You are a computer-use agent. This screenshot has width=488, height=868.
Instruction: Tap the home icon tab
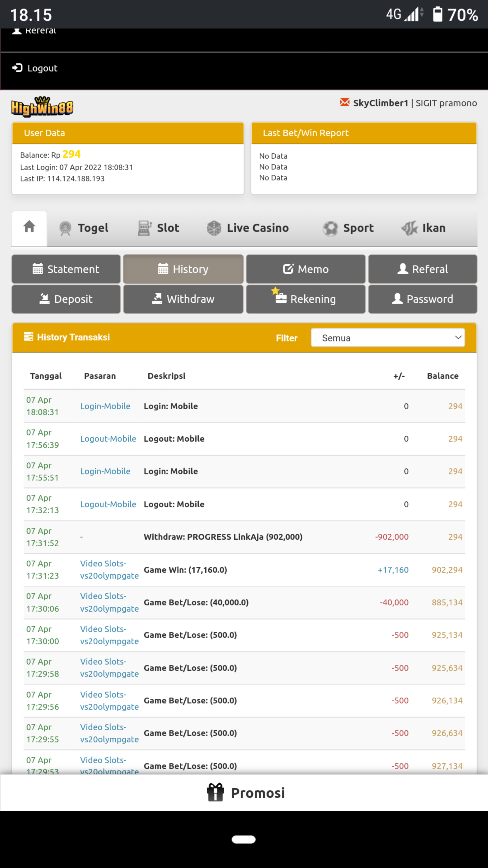29,227
